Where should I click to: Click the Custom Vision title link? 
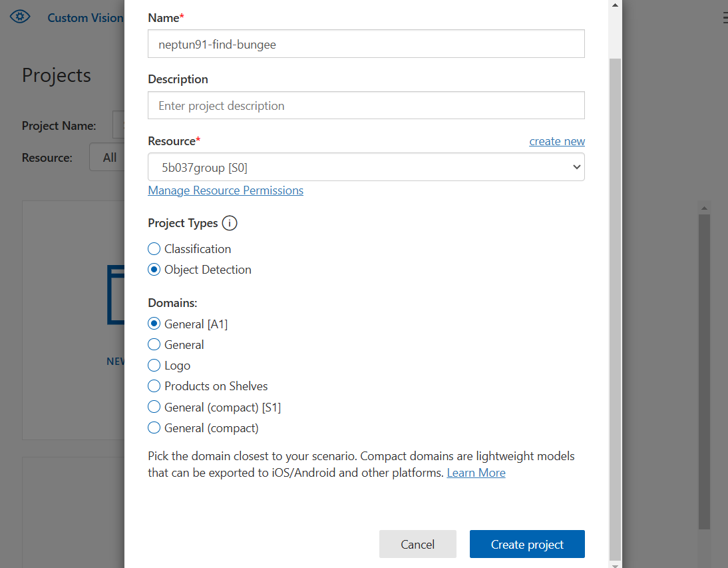pyautogui.click(x=85, y=18)
